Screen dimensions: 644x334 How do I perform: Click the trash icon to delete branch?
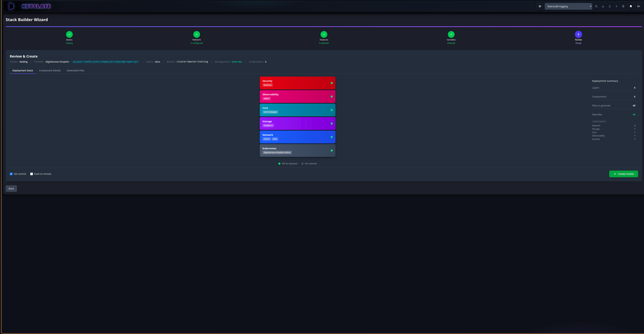[x=623, y=6]
